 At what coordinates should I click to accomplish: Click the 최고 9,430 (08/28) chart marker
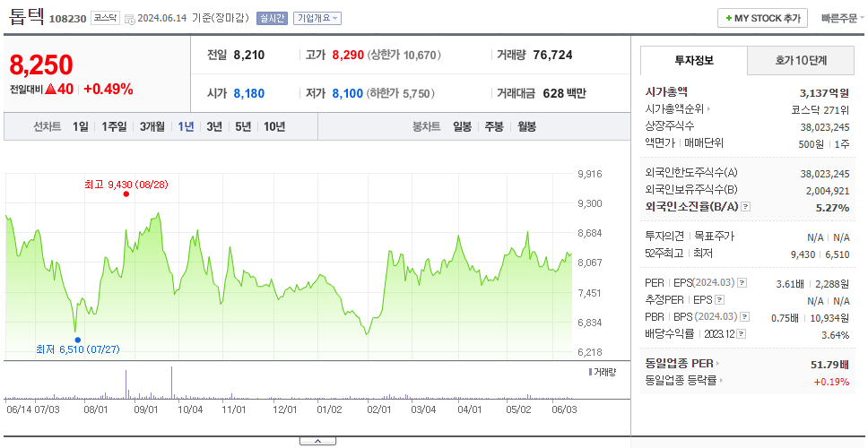click(126, 194)
